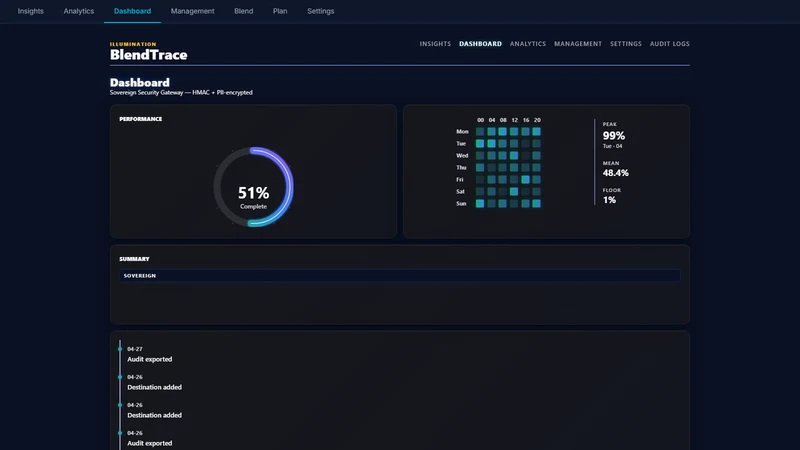Click the Sun 00 heatmap cell
Viewport: 800px width, 450px height.
pos(480,204)
